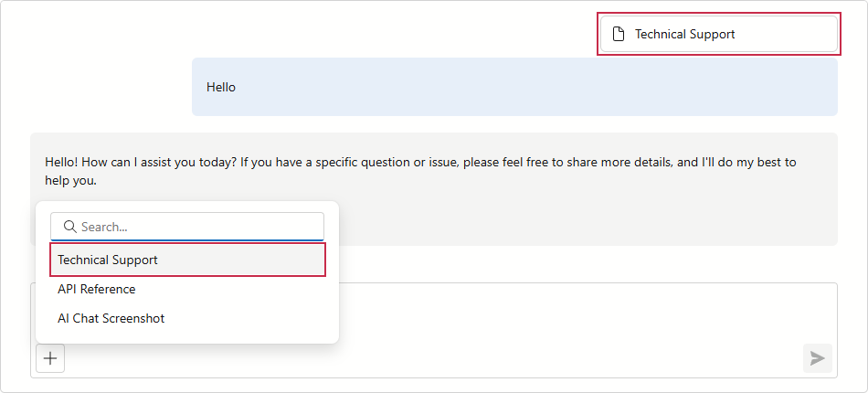Click the highlighted Technical Support entry
Image resolution: width=868 pixels, height=393 pixels.
click(108, 260)
